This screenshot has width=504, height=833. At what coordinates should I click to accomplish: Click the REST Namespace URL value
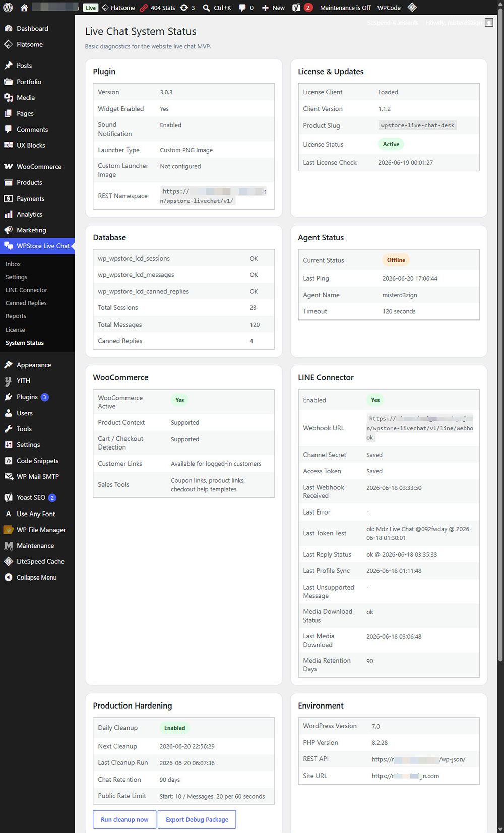coord(214,196)
